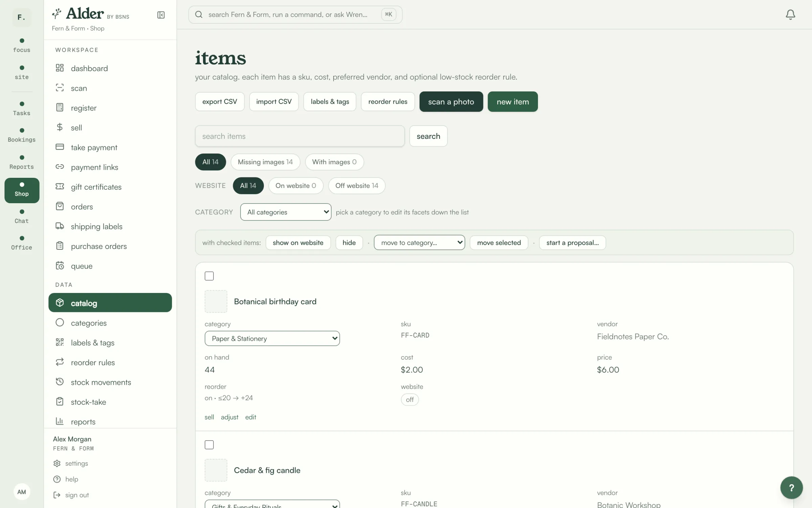
Task: Click the reorder rules loop icon
Action: tap(60, 362)
